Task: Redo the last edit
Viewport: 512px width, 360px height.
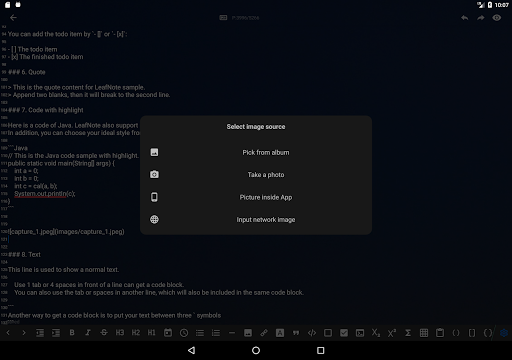Action: point(481,18)
